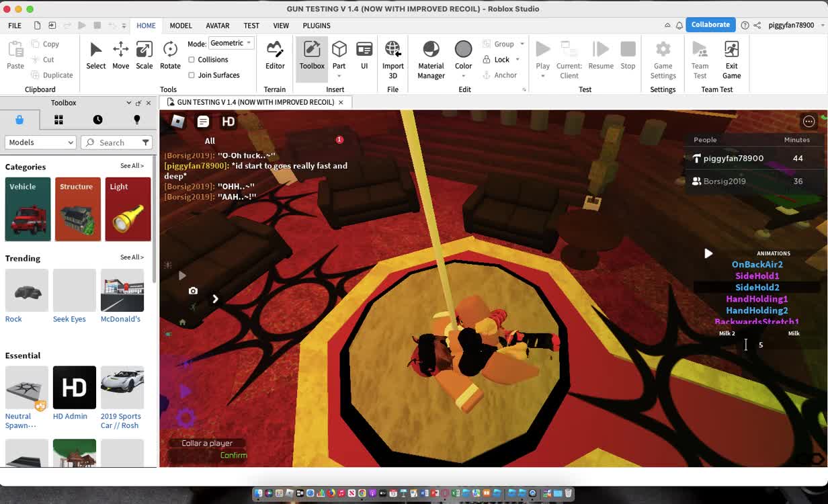Switch to the MODEL ribbon tab
The height and width of the screenshot is (504, 828).
coord(181,26)
